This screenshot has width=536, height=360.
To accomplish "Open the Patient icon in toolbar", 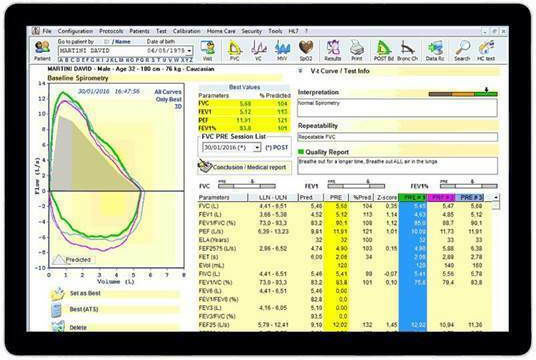I will [x=42, y=50].
